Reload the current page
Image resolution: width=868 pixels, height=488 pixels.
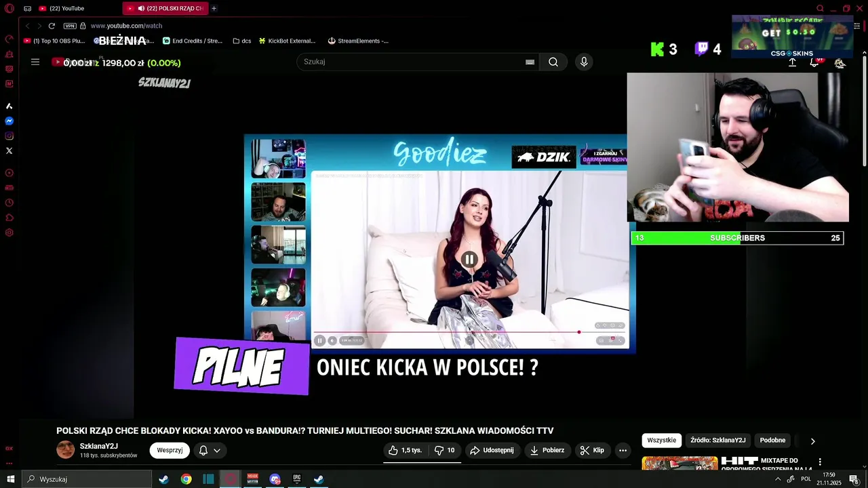[x=52, y=26]
